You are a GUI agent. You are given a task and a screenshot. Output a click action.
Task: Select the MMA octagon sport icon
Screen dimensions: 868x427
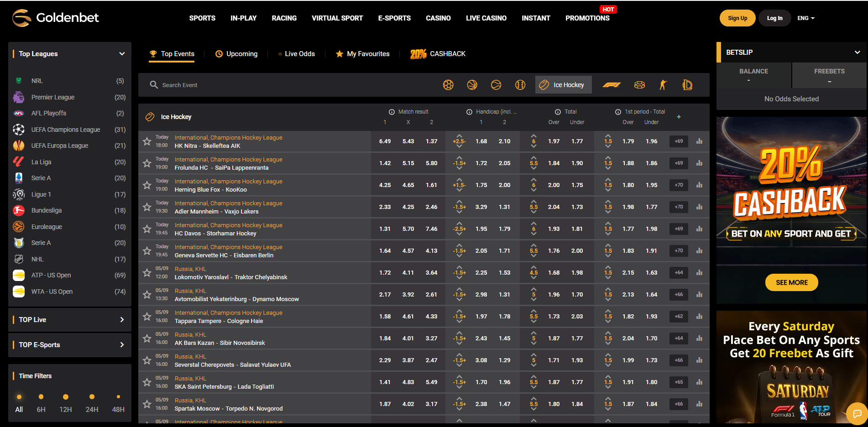[639, 85]
